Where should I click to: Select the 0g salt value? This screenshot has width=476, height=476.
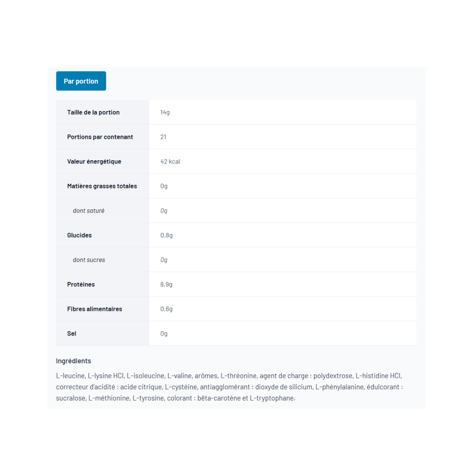click(x=164, y=334)
